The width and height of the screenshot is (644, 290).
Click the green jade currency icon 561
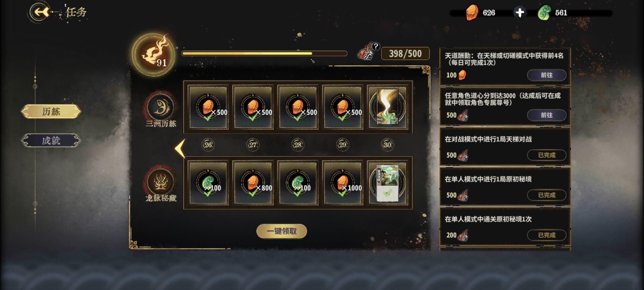[x=544, y=13]
